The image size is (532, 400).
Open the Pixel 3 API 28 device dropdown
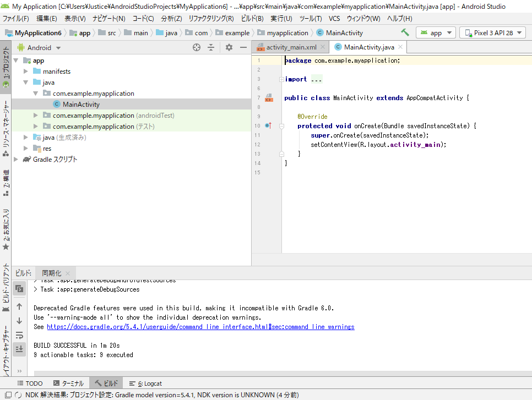point(493,33)
